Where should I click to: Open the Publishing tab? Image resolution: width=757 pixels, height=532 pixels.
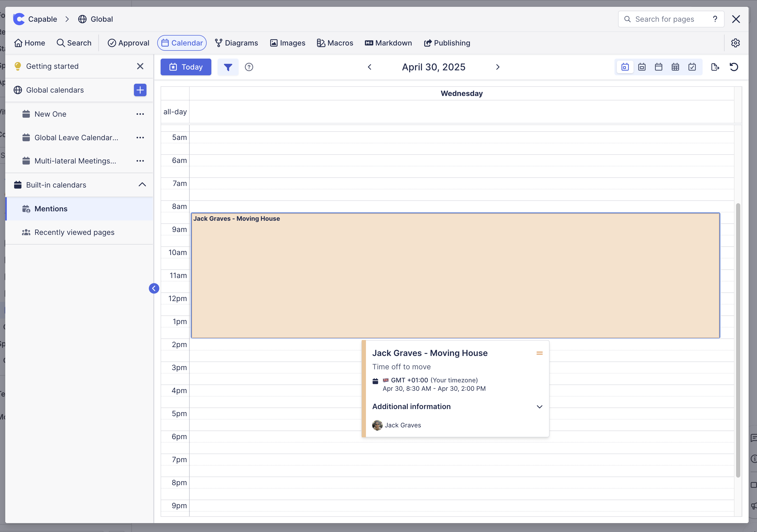pos(447,43)
